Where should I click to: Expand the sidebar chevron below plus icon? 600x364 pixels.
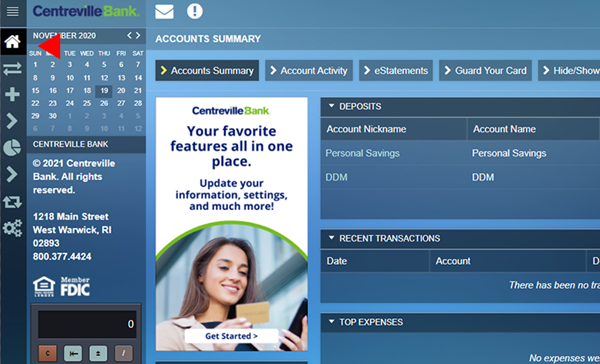click(x=13, y=121)
